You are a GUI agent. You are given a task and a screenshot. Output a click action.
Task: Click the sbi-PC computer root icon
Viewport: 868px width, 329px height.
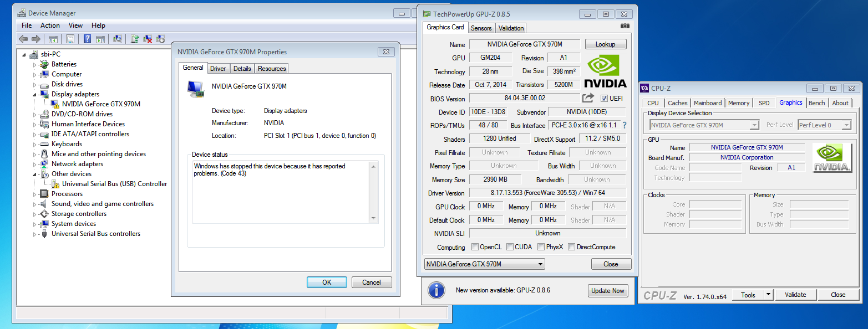[34, 54]
